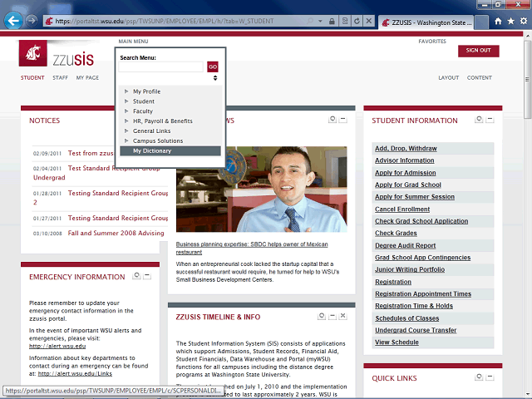Click the GO search button
The height and width of the screenshot is (399, 532).
tap(213, 66)
